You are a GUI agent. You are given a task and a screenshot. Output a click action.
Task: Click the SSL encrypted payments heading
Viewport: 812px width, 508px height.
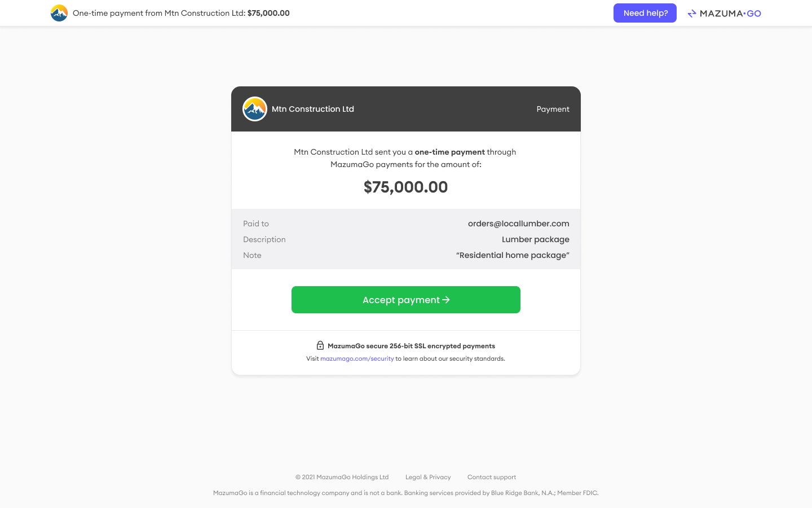pos(411,346)
